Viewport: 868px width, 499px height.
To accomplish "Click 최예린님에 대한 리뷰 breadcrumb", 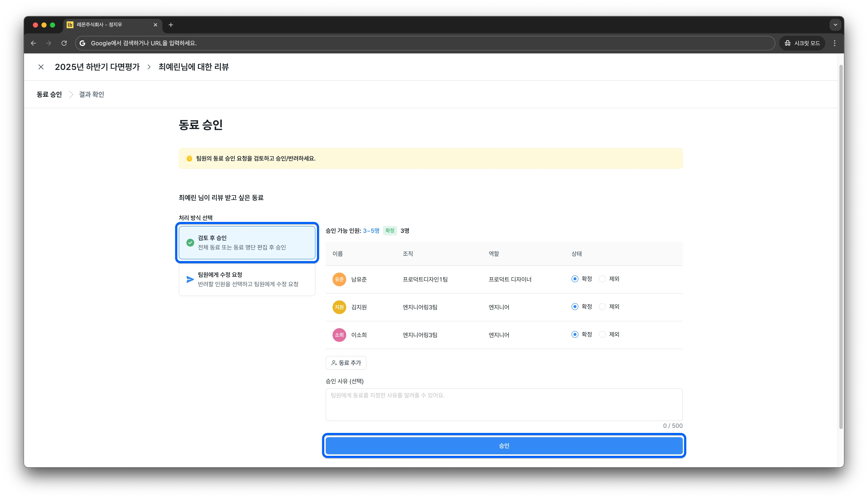I will click(x=193, y=67).
